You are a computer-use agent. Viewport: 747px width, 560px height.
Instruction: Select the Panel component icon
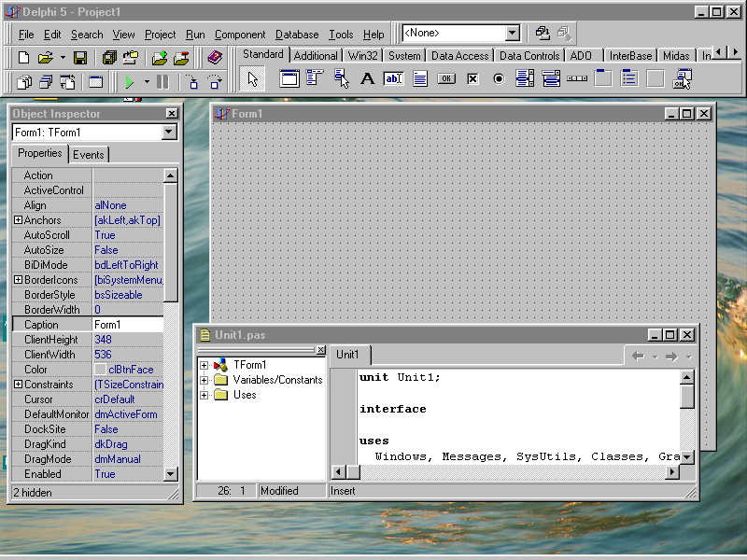tap(655, 78)
